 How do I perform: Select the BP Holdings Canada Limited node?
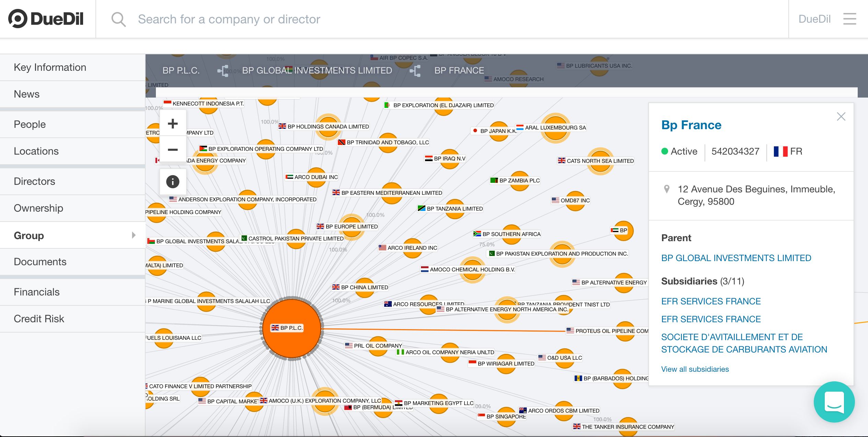point(328,127)
